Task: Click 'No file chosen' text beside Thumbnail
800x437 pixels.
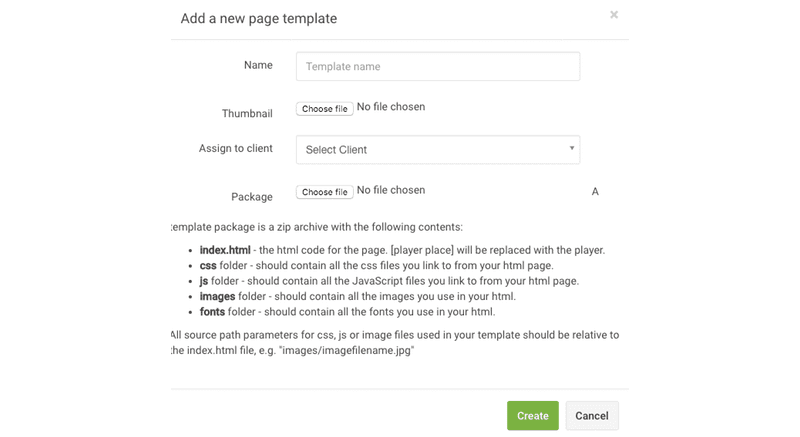Action: coord(391,108)
